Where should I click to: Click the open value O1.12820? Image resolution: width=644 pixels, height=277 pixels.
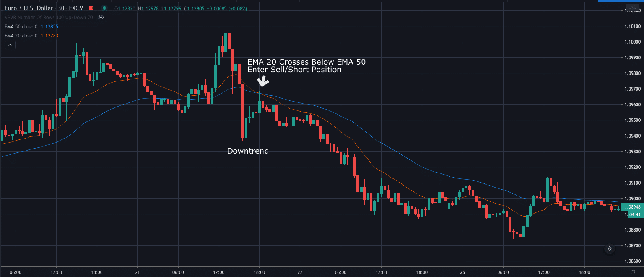tap(125, 8)
